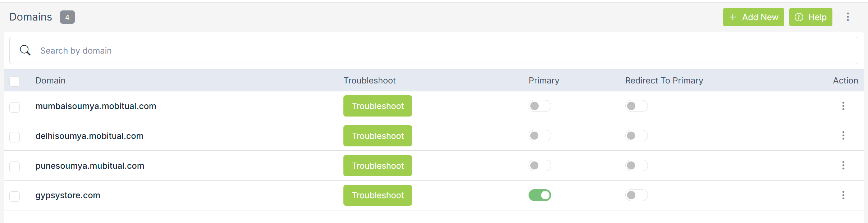Open action menu for gypsystore.com
This screenshot has width=868, height=223.
coord(843,195)
